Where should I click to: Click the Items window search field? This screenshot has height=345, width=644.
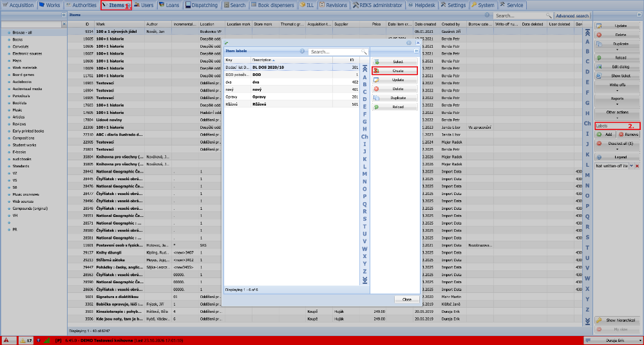520,15
